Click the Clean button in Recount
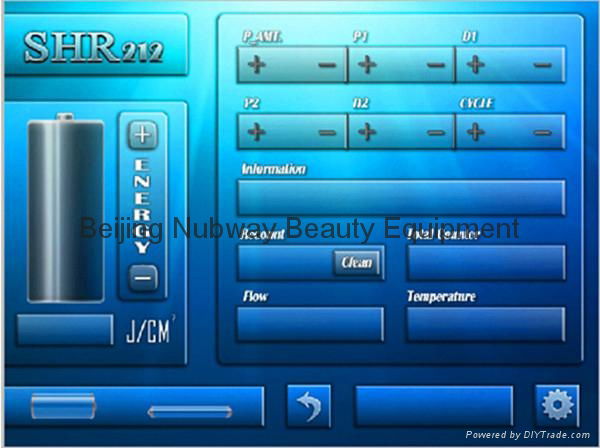The height and width of the screenshot is (448, 600). (357, 263)
